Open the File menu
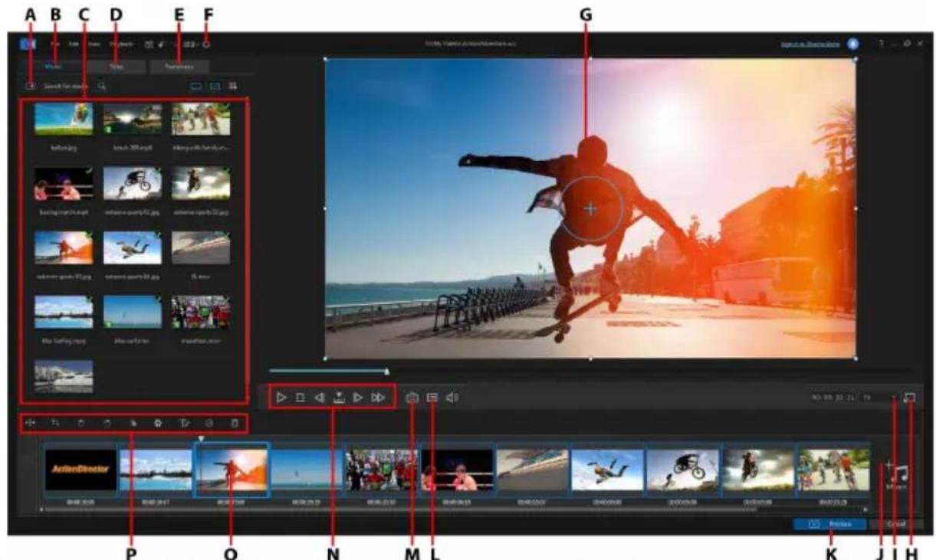The image size is (936, 560). point(55,44)
